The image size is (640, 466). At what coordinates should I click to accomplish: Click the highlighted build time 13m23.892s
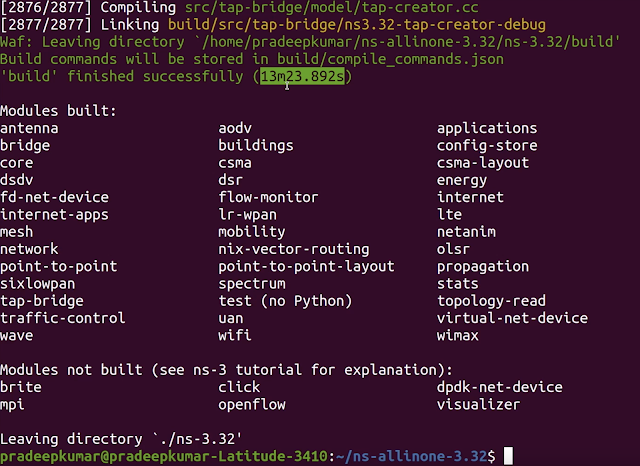coord(303,76)
